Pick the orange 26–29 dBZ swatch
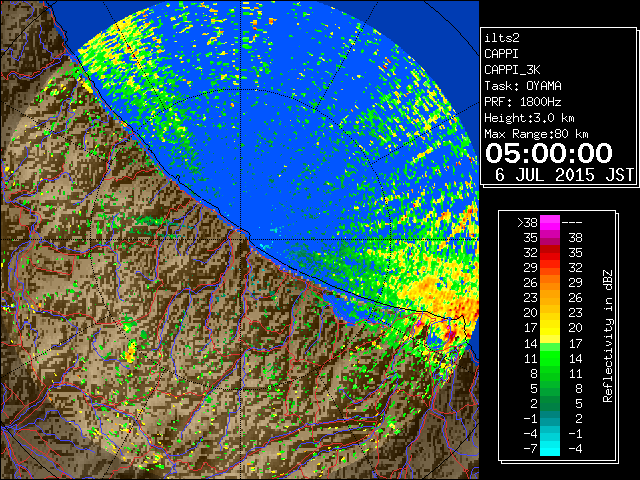This screenshot has width=640, height=480. (x=550, y=282)
